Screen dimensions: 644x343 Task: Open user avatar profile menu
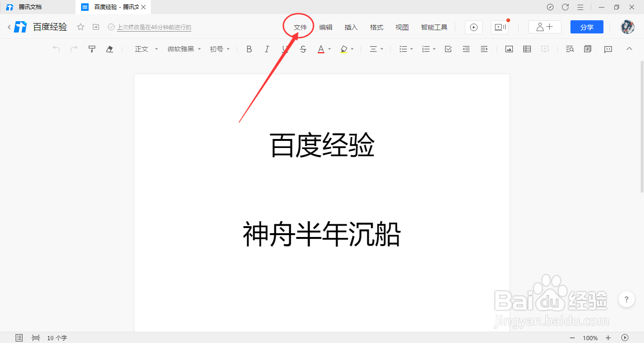pyautogui.click(x=627, y=27)
